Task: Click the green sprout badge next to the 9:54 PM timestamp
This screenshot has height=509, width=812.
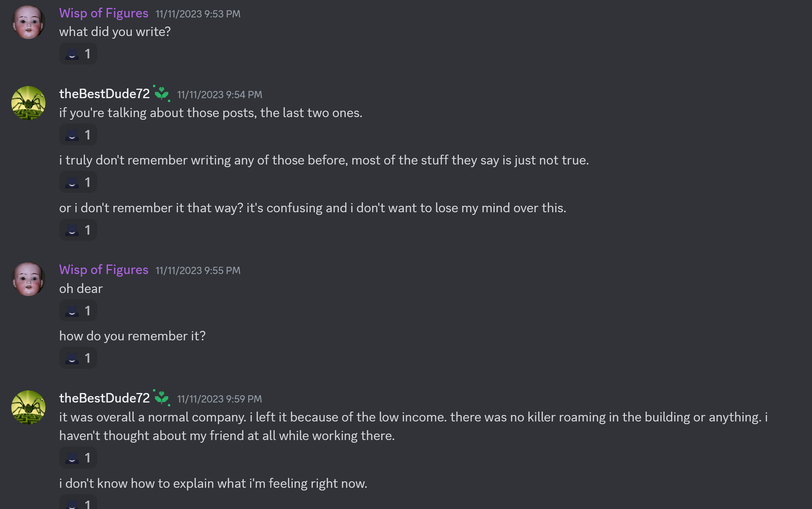Action: [162, 93]
